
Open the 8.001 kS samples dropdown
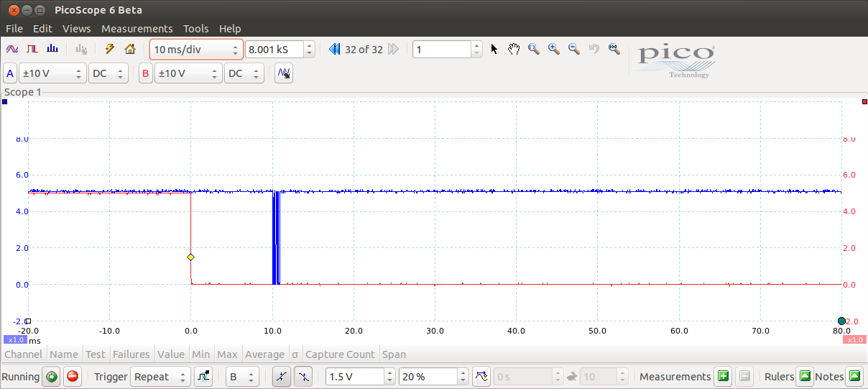tap(280, 50)
